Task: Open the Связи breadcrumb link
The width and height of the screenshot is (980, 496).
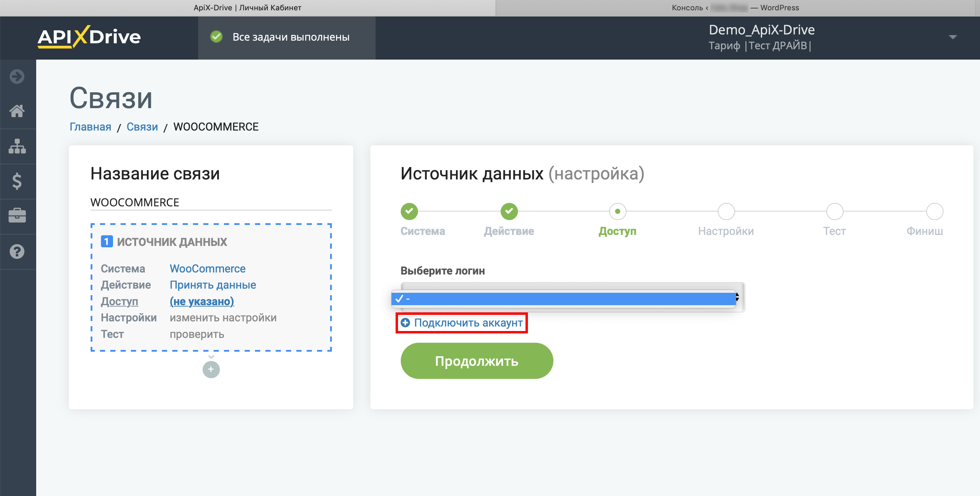Action: [142, 127]
